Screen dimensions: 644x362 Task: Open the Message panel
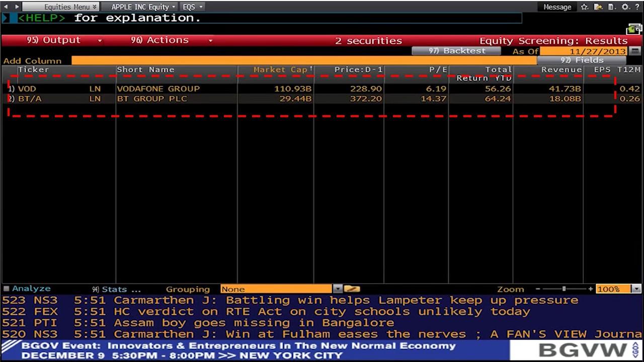click(557, 7)
